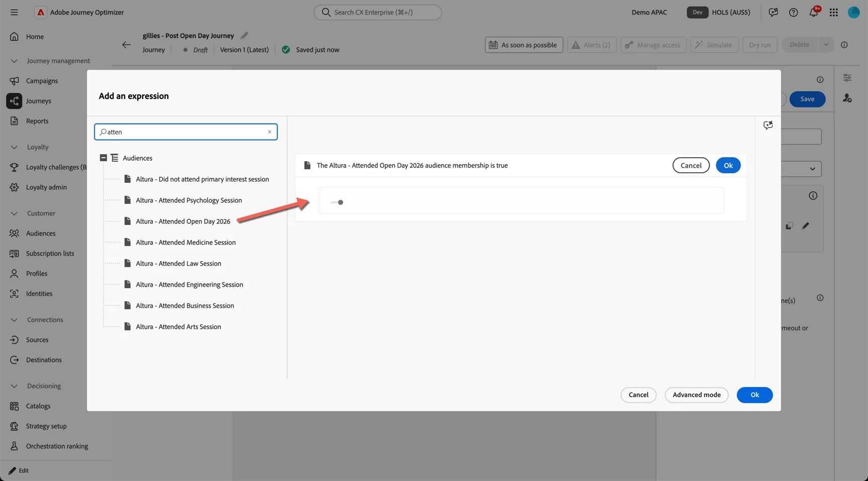Click Ok in the audience membership row
Image resolution: width=868 pixels, height=481 pixels.
point(728,165)
